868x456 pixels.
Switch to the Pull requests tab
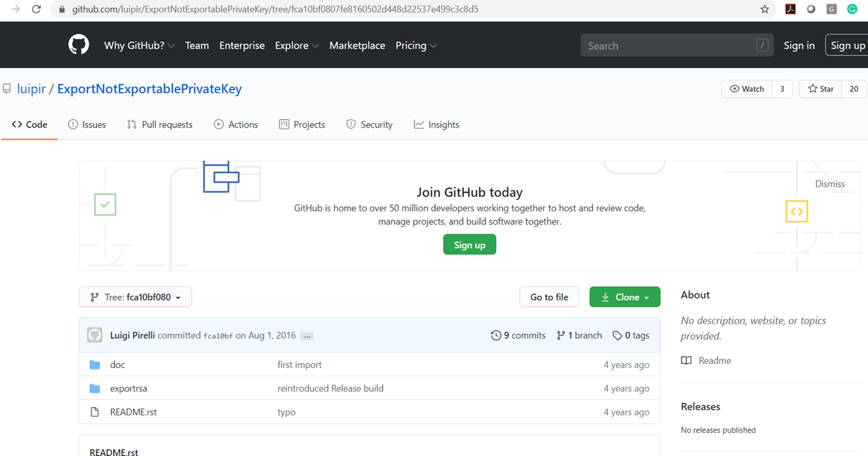tap(160, 124)
